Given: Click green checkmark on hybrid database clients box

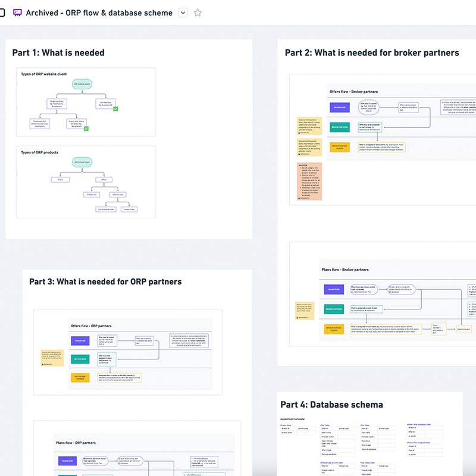Looking at the screenshot, I should (x=86, y=129).
